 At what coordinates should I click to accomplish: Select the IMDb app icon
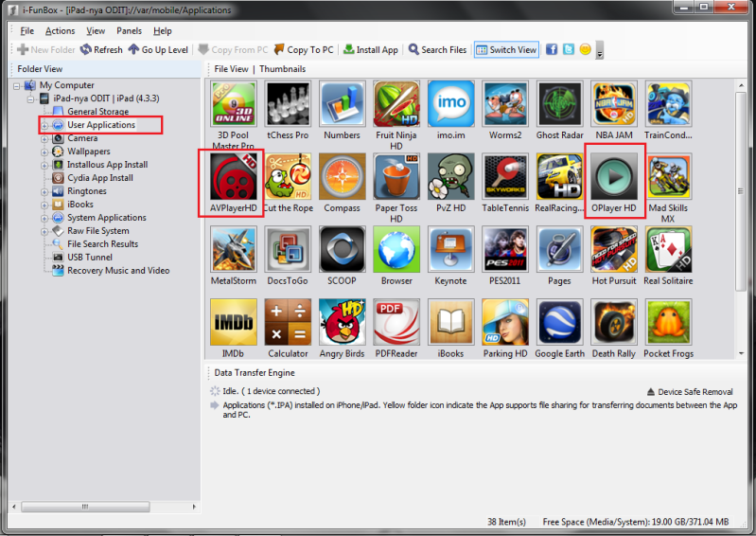[x=234, y=322]
